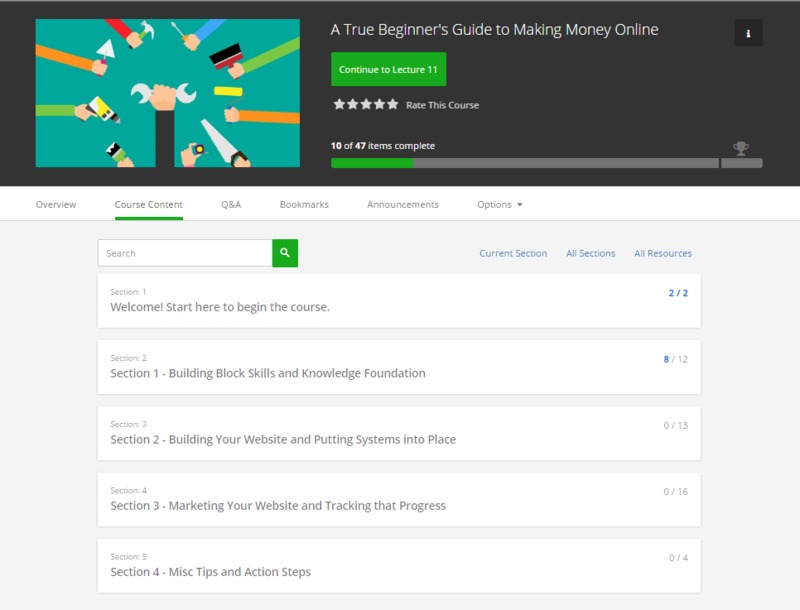Click the course content Search field
The height and width of the screenshot is (610, 800).
coord(185,253)
